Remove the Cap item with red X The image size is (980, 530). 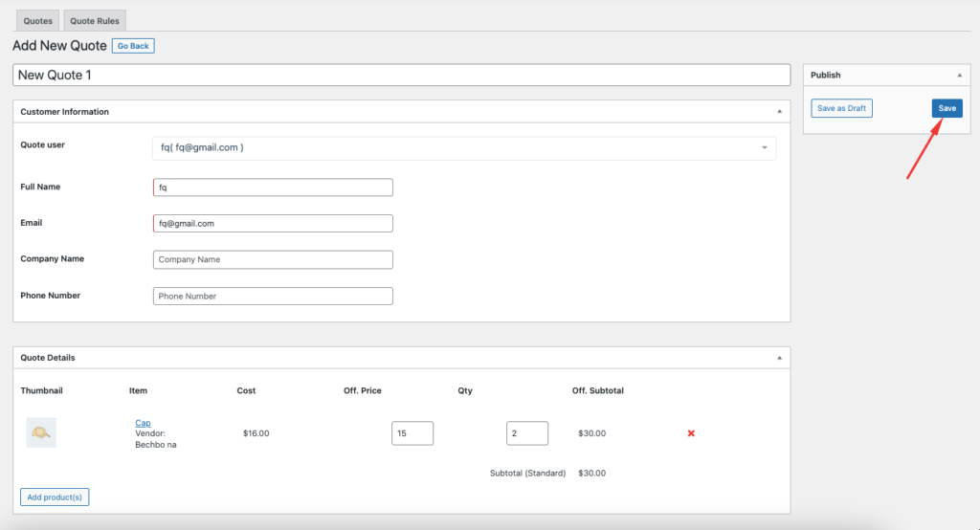coord(691,433)
